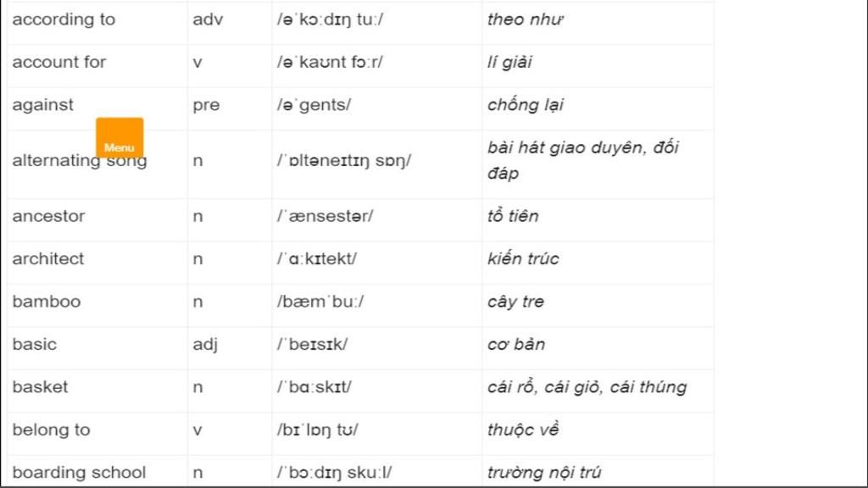
Task: Select the word 'according to'
Action: tap(64, 19)
